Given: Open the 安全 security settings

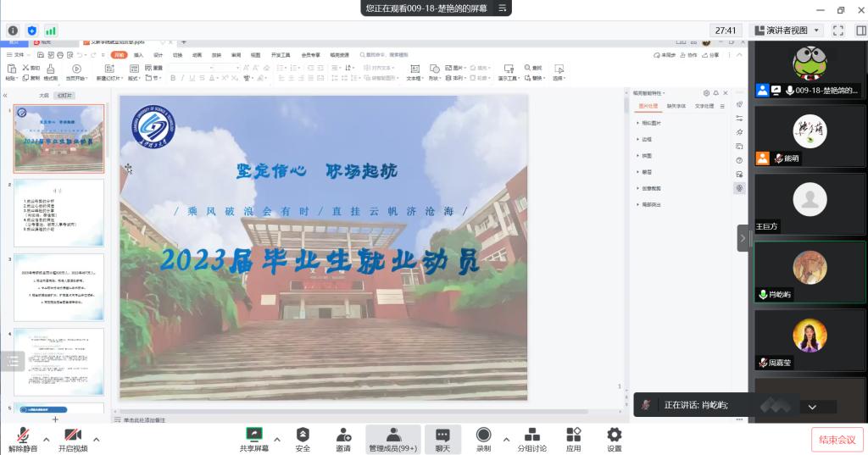Looking at the screenshot, I should point(303,439).
